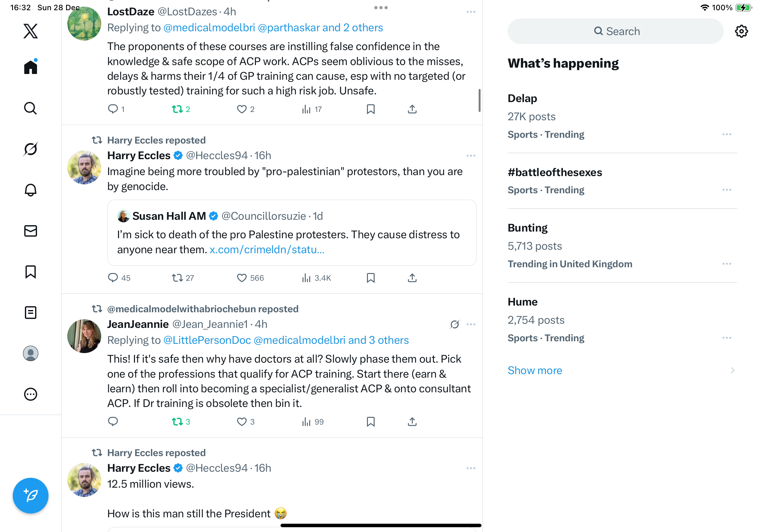Open Notifications bell in sidebar
Viewport: 762px width, 532px height.
pos(31,190)
